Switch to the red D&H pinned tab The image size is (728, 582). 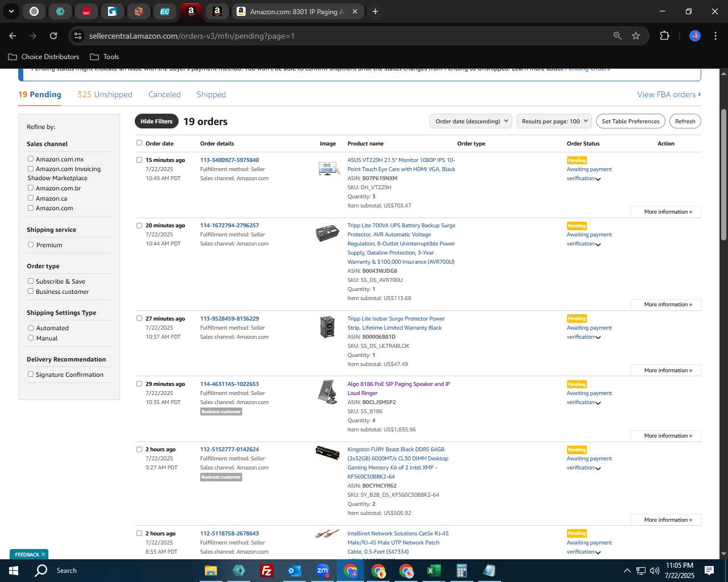(86, 11)
